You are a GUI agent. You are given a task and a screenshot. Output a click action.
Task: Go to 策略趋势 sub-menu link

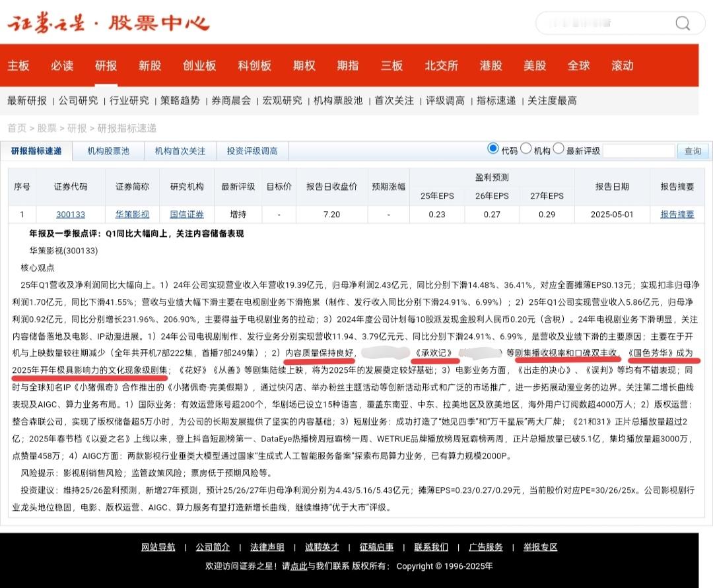[x=180, y=100]
